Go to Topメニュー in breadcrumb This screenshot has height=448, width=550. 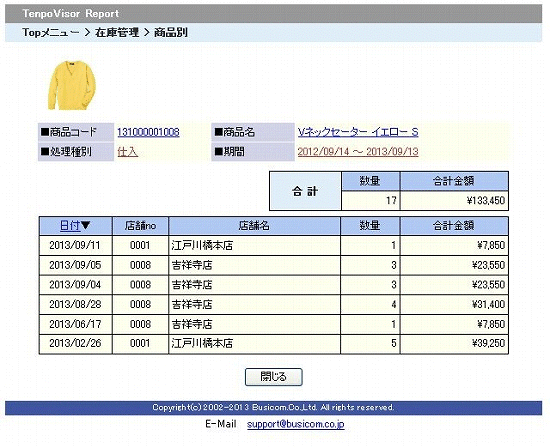pyautogui.click(x=51, y=33)
